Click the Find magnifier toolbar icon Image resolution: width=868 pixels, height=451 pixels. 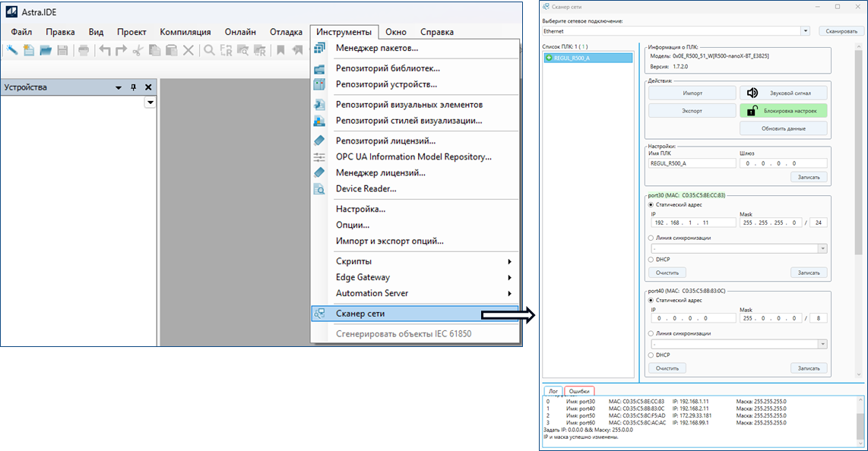tap(208, 50)
